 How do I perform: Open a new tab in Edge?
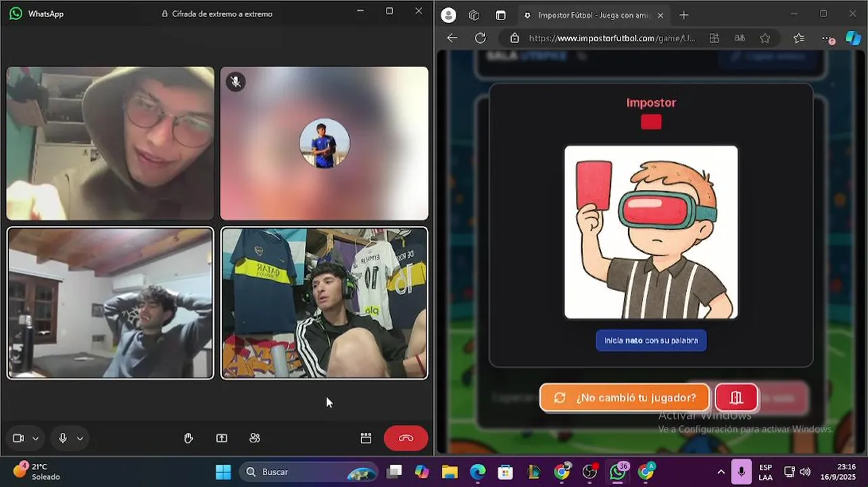tap(684, 15)
